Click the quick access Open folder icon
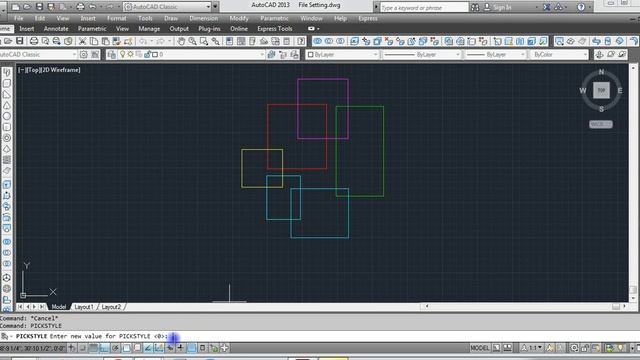Image resolution: width=640 pixels, height=360 pixels. pyautogui.click(x=27, y=7)
